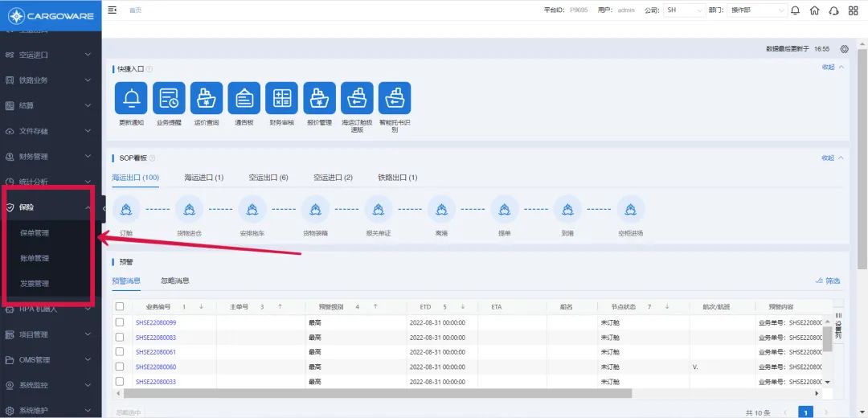Open the 通告板 notice board icon
868x418 pixels.
(244, 98)
